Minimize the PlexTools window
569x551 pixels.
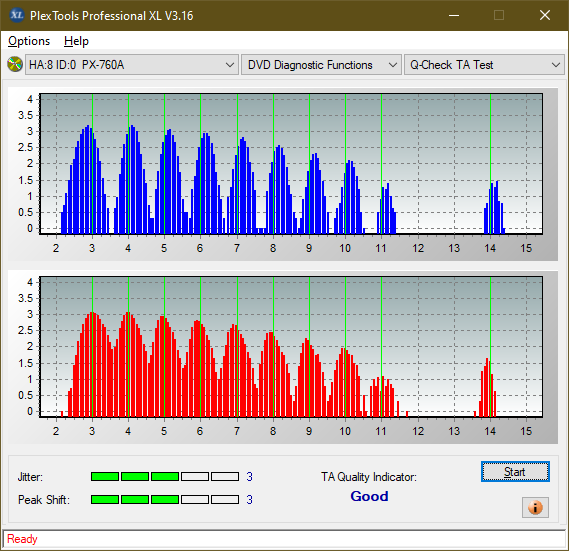point(454,15)
